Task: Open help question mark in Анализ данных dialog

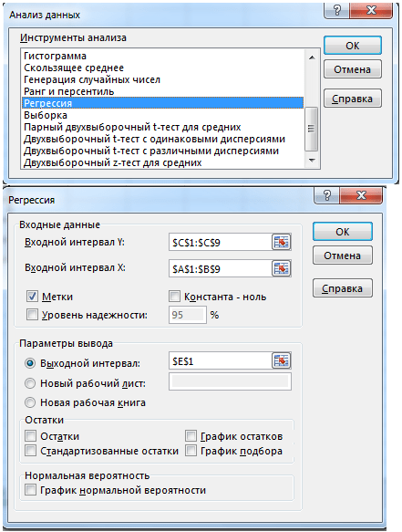Action: (x=337, y=11)
